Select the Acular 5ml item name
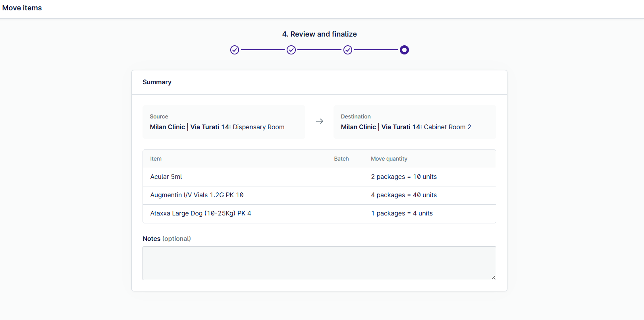This screenshot has width=644, height=320. [166, 177]
